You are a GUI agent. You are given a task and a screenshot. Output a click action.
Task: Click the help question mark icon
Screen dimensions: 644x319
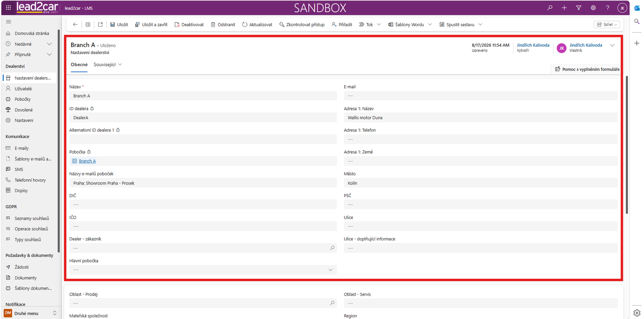[x=608, y=8]
